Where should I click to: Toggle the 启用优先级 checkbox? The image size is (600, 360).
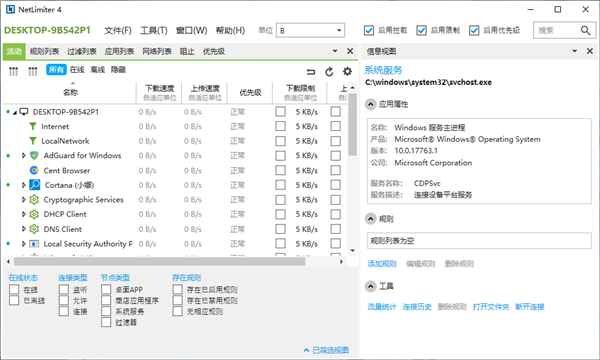(x=474, y=30)
